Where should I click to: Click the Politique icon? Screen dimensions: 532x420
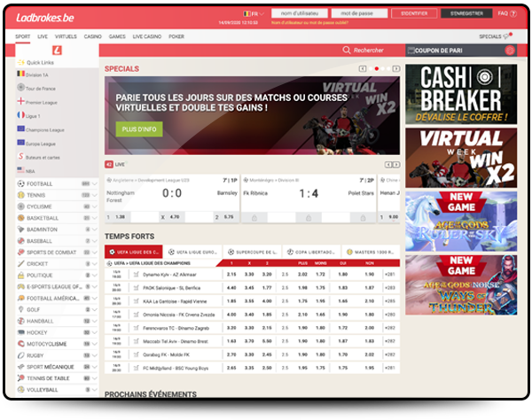[x=21, y=276]
